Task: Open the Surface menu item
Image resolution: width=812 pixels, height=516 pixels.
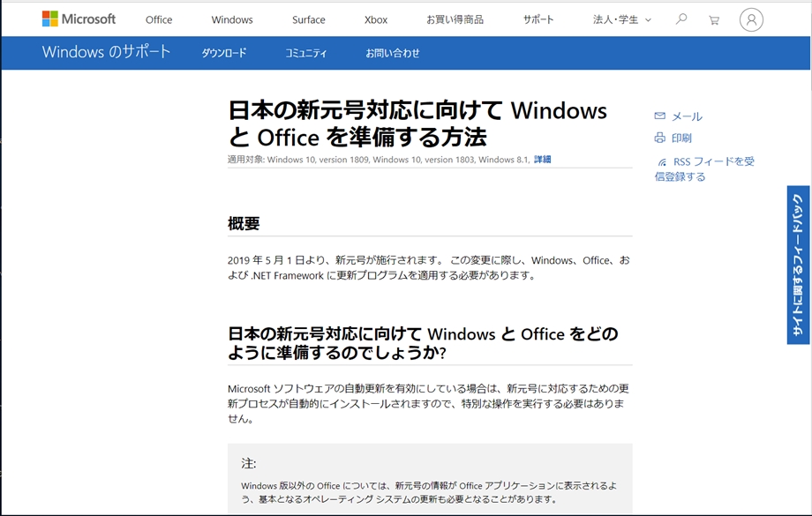Action: [309, 19]
